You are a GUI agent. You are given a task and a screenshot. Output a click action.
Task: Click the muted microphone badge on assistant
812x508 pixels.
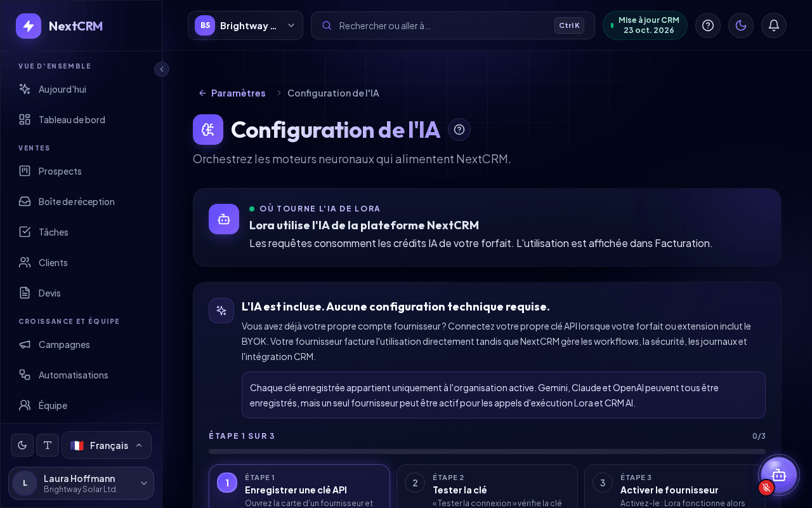[x=766, y=488]
